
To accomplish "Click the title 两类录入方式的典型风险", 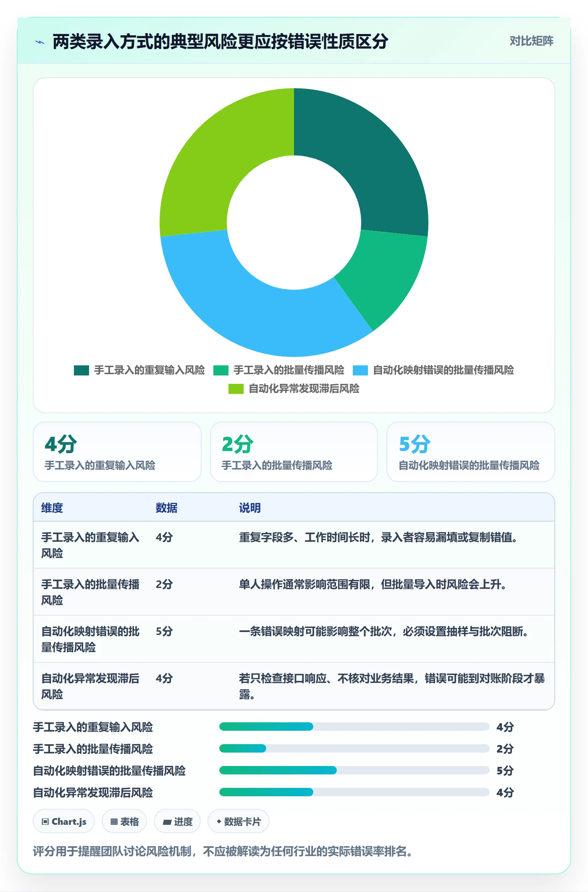I will pyautogui.click(x=220, y=42).
